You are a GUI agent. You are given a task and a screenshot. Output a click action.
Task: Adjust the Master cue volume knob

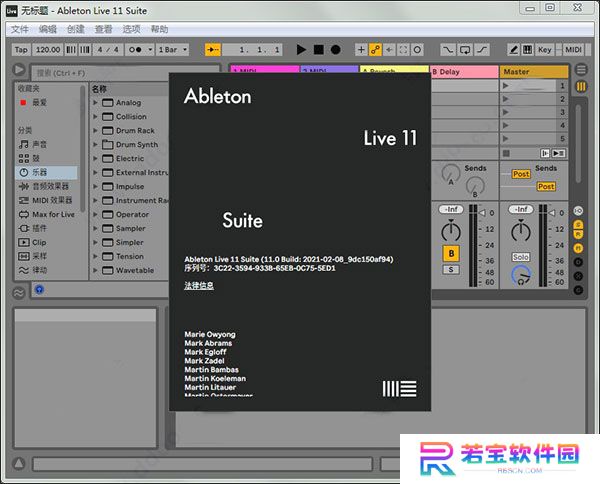pos(521,276)
